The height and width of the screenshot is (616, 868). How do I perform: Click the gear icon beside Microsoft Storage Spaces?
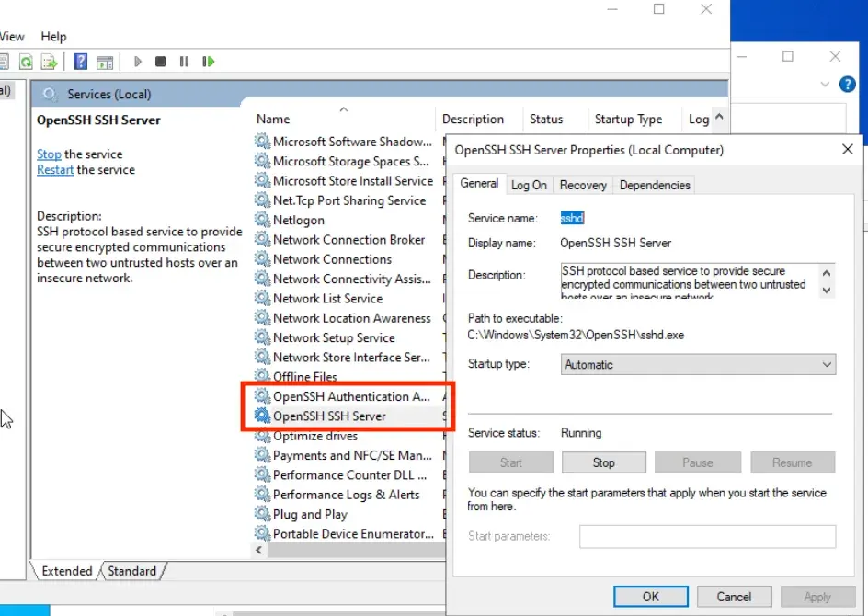[x=262, y=161]
